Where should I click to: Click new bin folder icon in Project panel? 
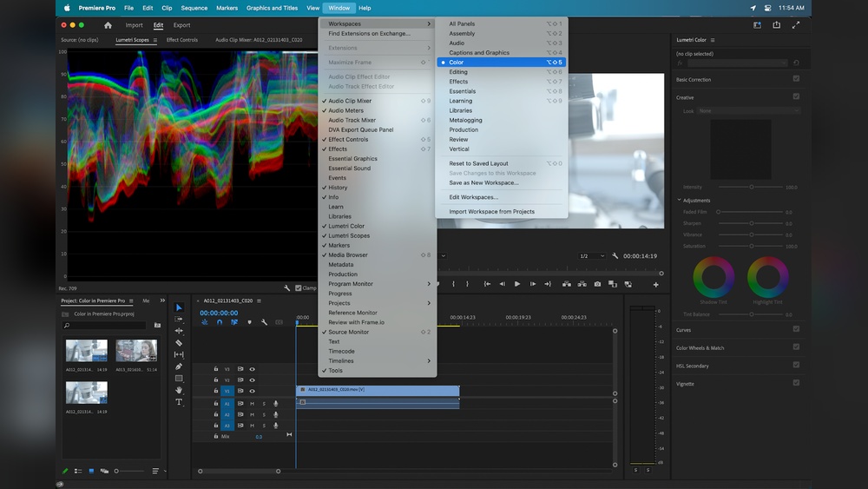157,325
